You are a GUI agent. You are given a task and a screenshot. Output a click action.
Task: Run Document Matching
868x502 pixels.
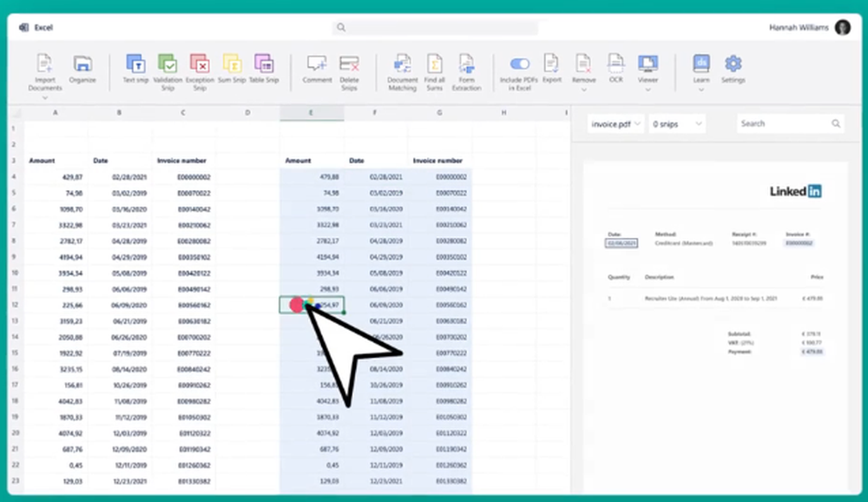click(x=403, y=63)
